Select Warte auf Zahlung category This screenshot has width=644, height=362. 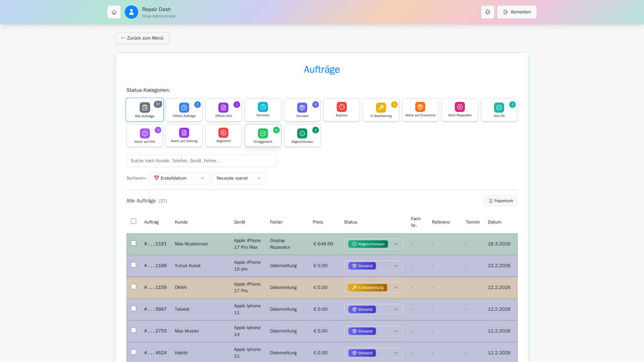pyautogui.click(x=184, y=135)
